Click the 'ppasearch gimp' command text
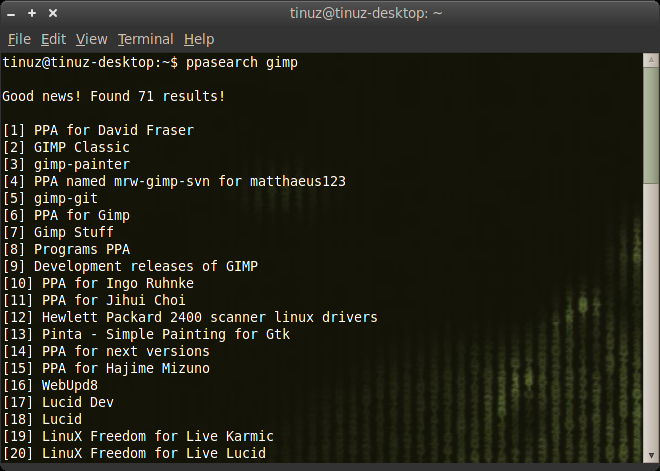660x471 pixels. [242, 63]
